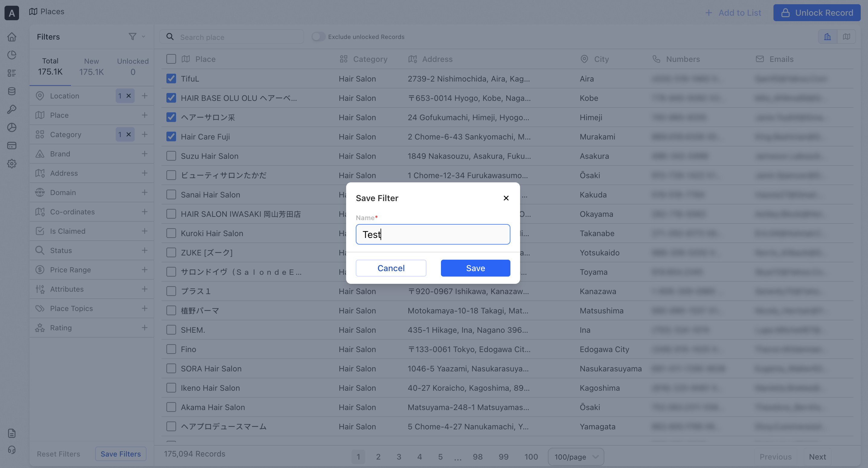This screenshot has width=868, height=468.
Task: Open the 100/page dropdown
Action: point(576,457)
